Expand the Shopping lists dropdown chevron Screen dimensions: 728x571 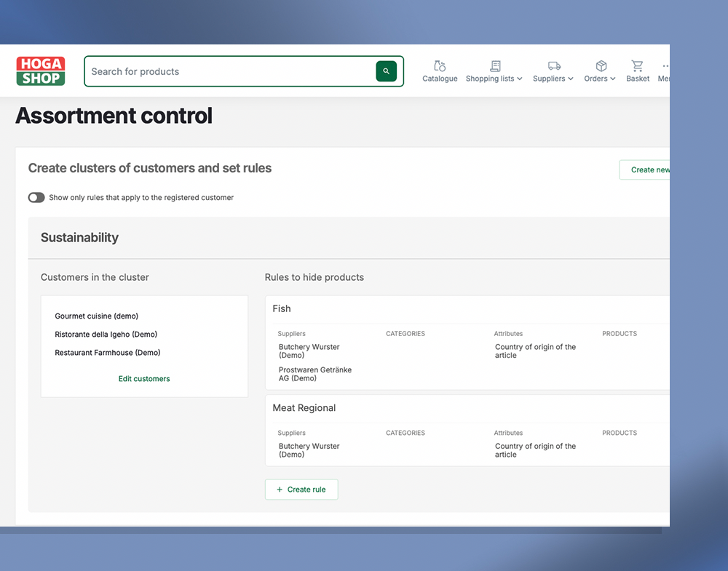pyautogui.click(x=520, y=79)
